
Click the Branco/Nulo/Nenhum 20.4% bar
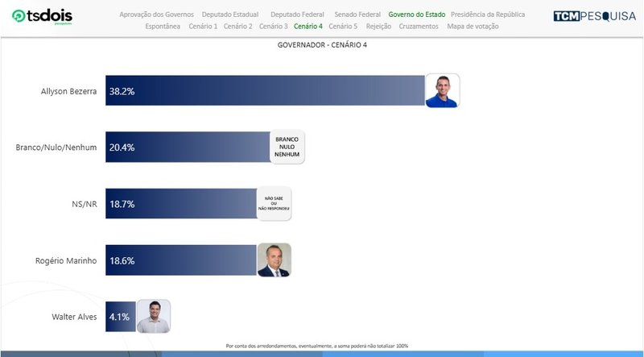point(188,147)
